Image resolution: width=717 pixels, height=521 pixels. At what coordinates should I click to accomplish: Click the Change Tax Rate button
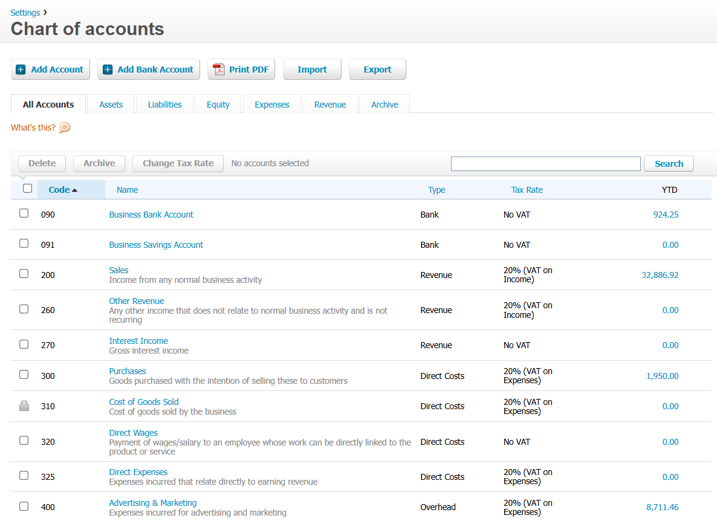click(178, 163)
